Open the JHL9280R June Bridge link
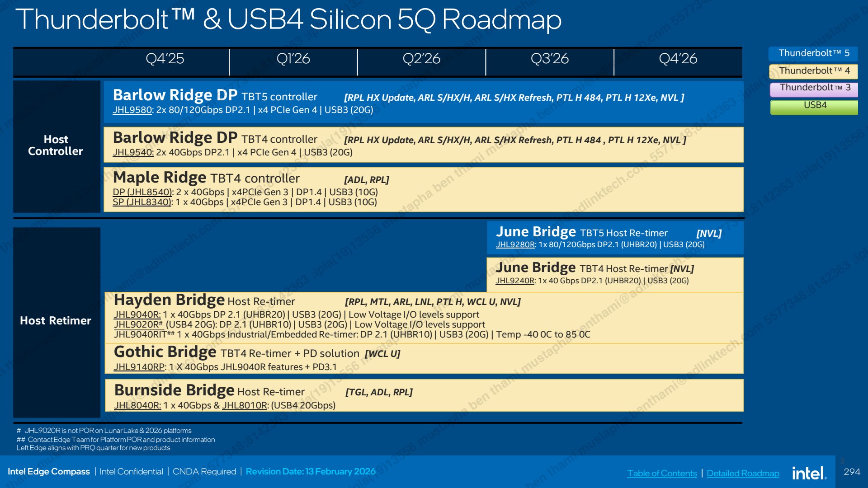Viewport: 868px width, 488px height. pos(515,244)
